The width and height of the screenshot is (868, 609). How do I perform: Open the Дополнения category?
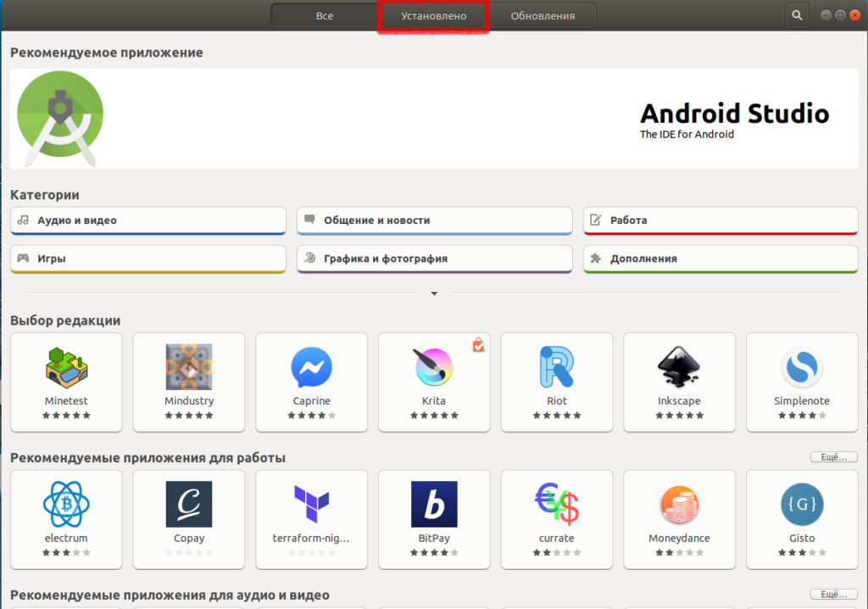(721, 259)
